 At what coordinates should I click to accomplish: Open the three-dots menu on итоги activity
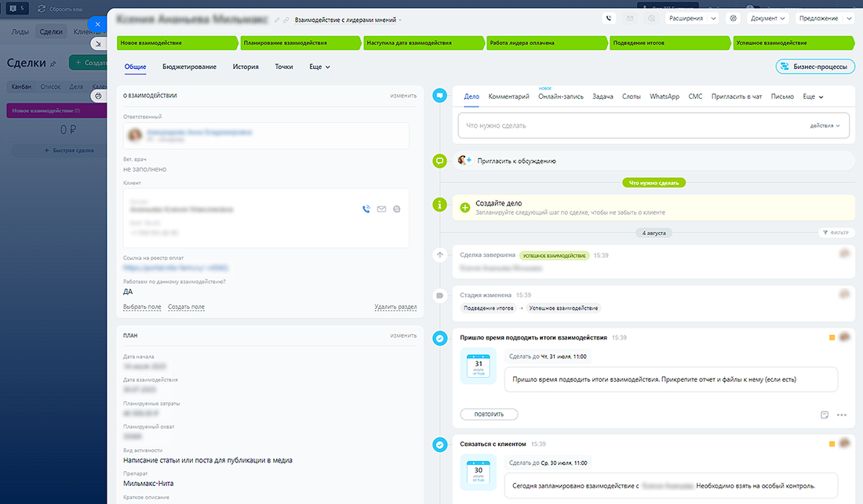pos(842,415)
